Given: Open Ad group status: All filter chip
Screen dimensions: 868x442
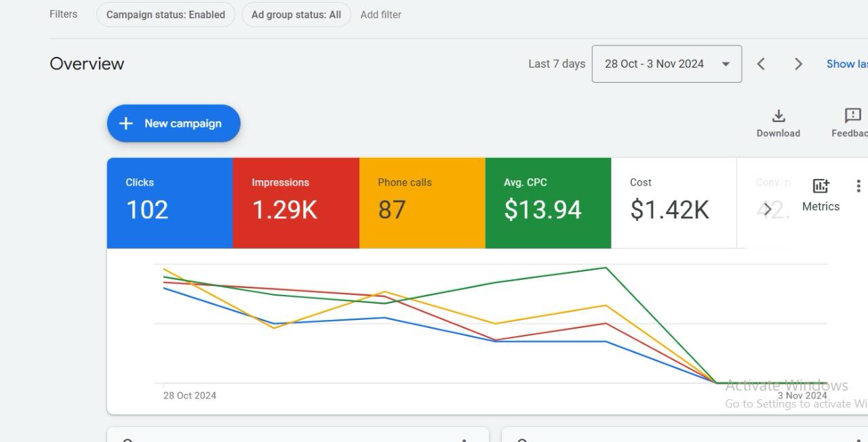Looking at the screenshot, I should [296, 14].
